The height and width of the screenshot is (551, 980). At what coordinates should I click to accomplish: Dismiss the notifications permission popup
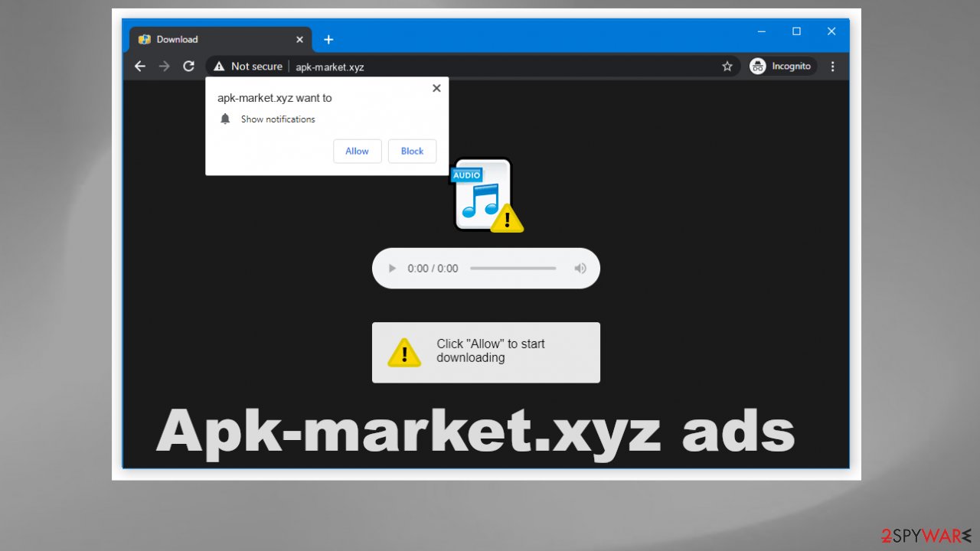coord(436,87)
